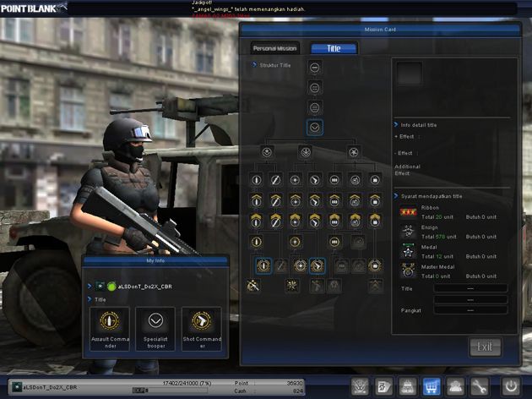The height and width of the screenshot is (399, 532).
Task: Select the bottom-row starburst title icon
Action: coord(292,286)
